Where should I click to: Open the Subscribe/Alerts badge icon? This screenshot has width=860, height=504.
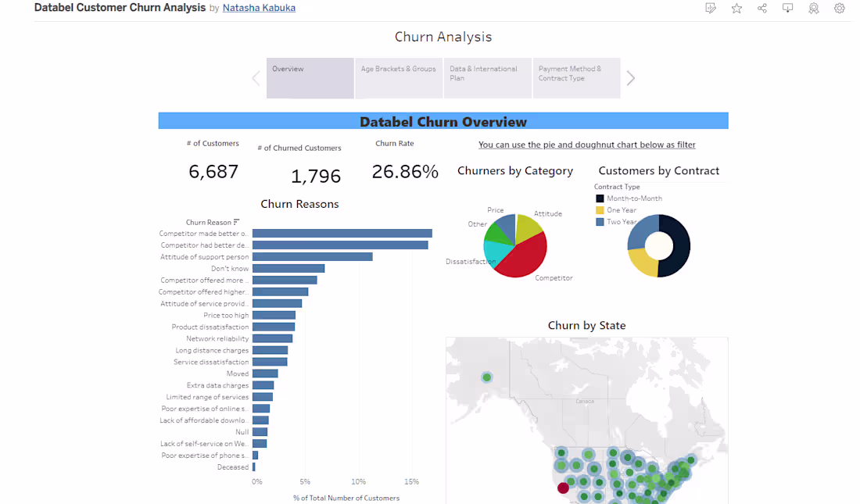(813, 8)
